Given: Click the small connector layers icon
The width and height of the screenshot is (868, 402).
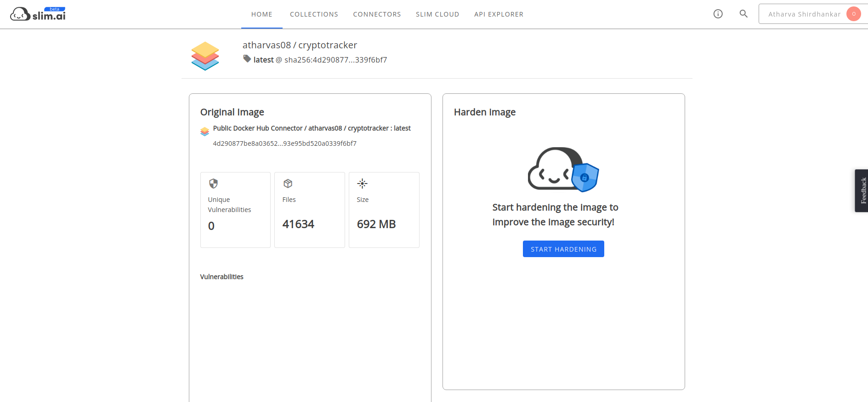Looking at the screenshot, I should (x=205, y=132).
